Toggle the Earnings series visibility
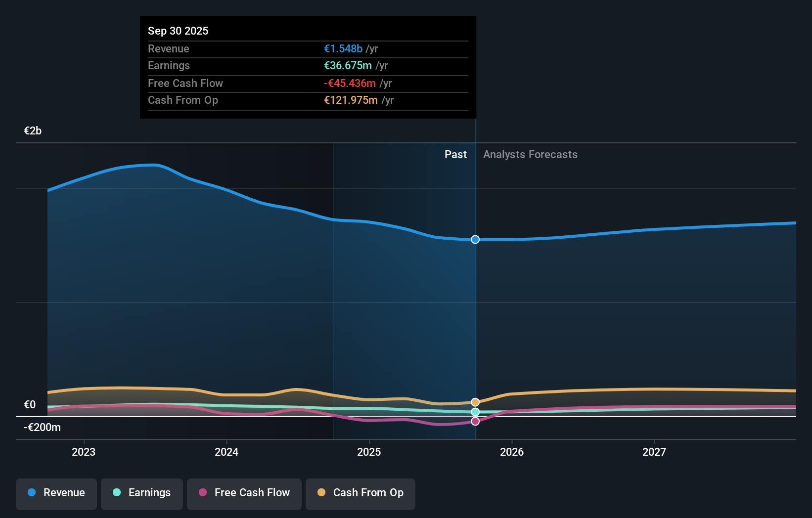 [x=141, y=493]
